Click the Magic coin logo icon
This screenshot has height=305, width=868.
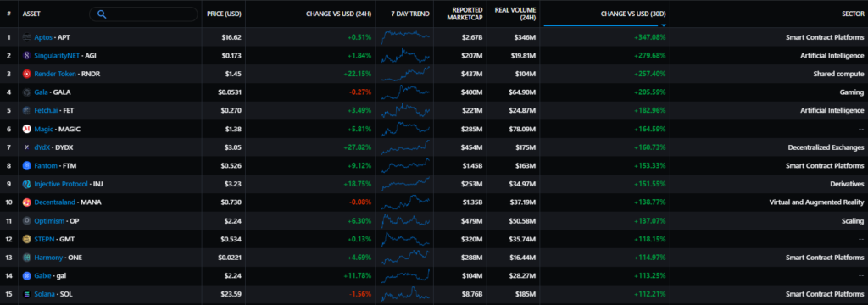(x=26, y=129)
